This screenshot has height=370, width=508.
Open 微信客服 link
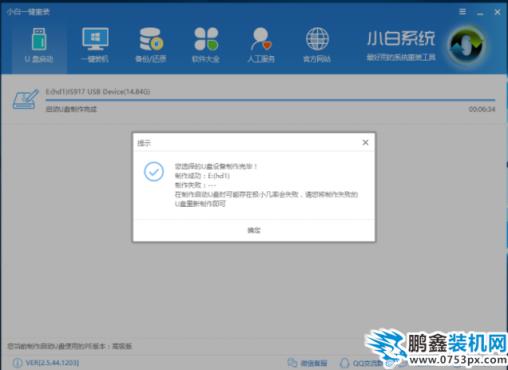click(x=307, y=363)
